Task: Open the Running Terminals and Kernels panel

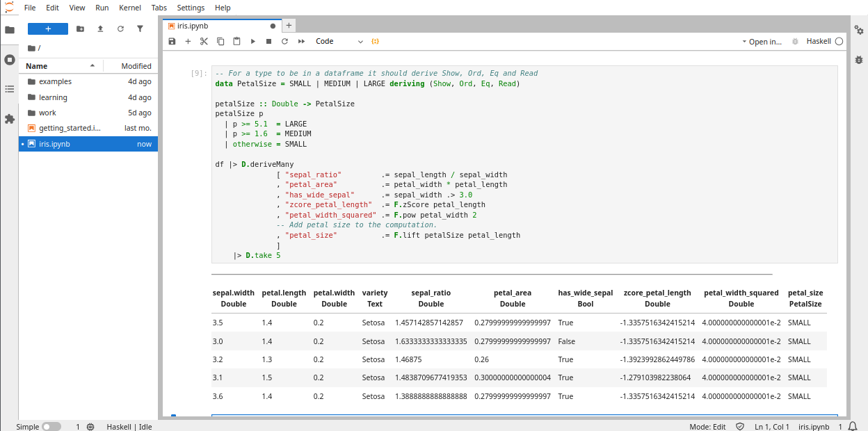Action: click(x=10, y=60)
